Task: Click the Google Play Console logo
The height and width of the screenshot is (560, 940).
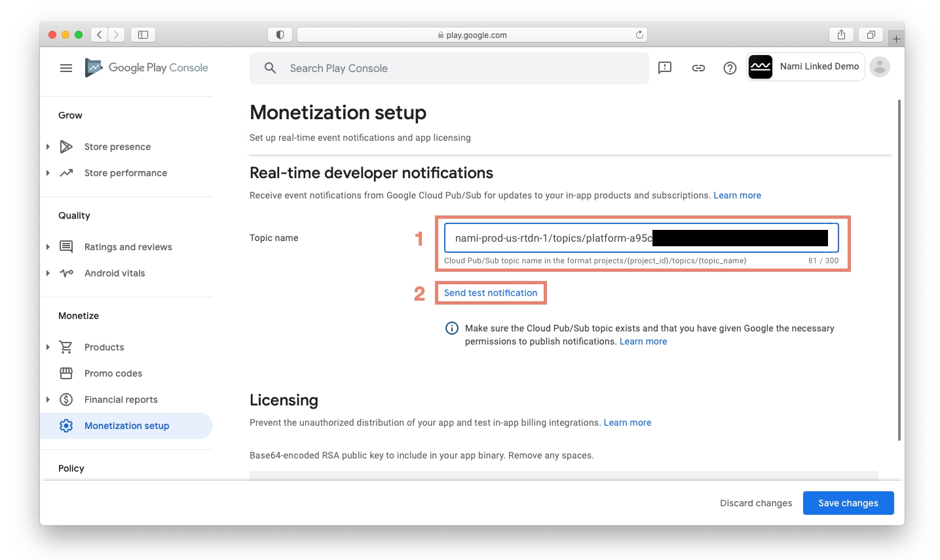Action: click(146, 67)
